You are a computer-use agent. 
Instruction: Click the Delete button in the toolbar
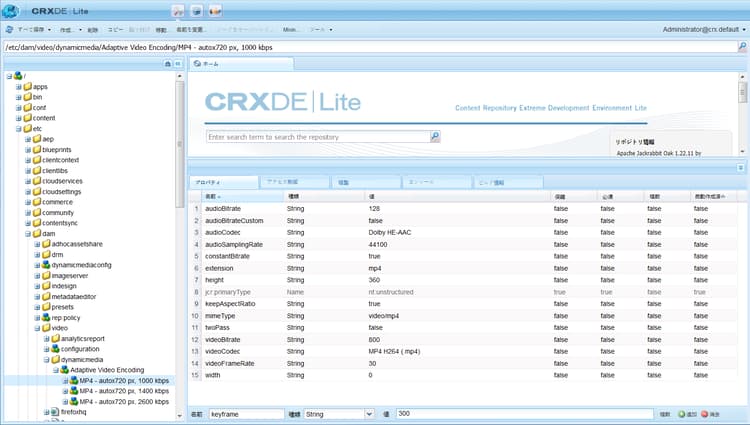click(92, 30)
